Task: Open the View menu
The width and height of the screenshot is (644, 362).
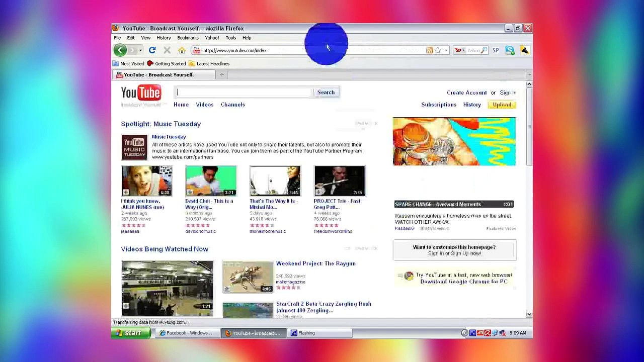Action: click(x=146, y=38)
